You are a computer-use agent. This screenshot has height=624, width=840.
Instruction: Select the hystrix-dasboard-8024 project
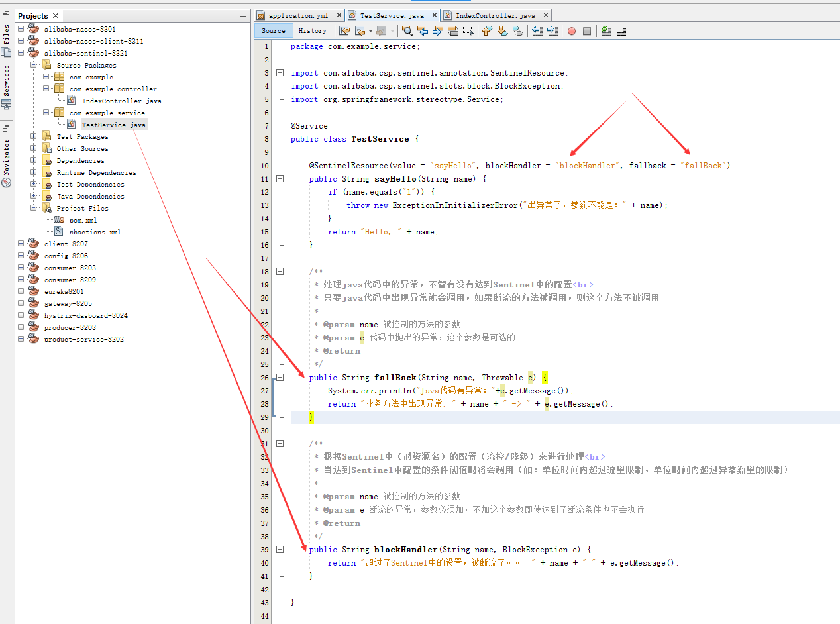click(86, 315)
